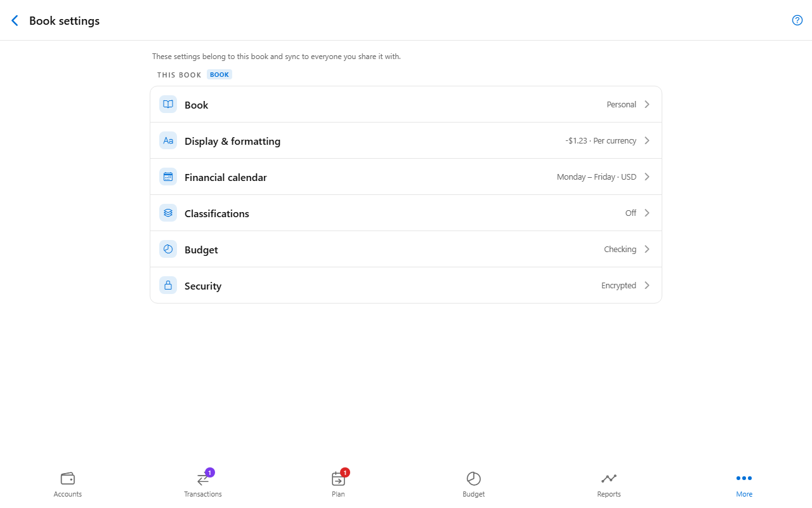Click the Book row's open-book icon
The width and height of the screenshot is (812, 508).
(168, 104)
